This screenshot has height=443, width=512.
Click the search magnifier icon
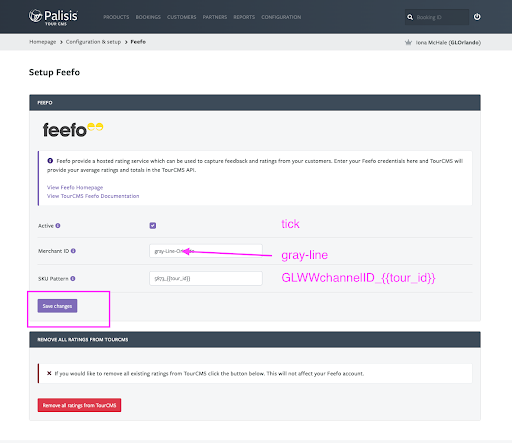(410, 17)
